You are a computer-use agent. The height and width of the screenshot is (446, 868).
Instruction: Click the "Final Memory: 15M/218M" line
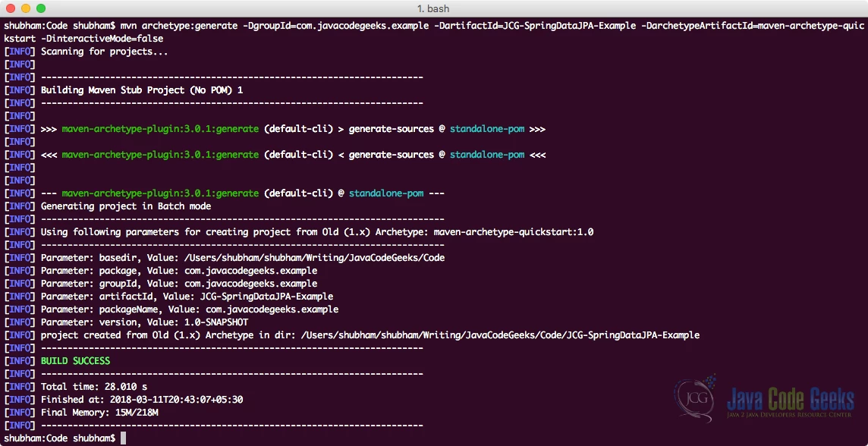99,413
